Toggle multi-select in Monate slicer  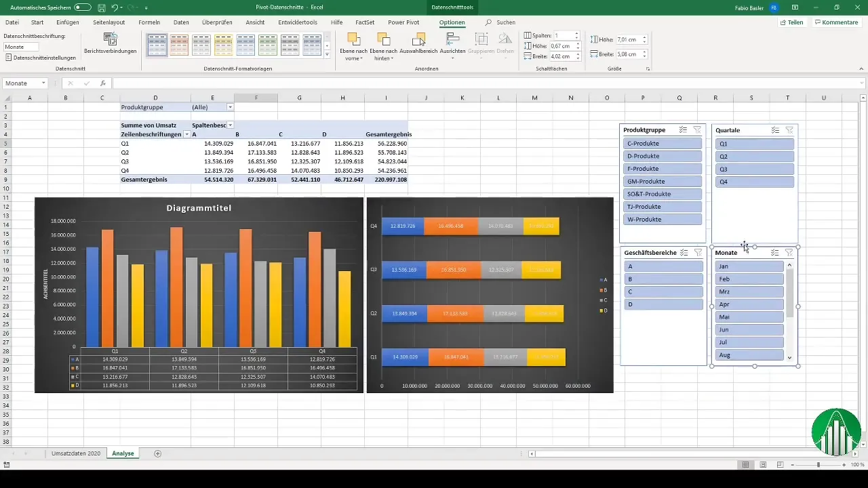(x=775, y=252)
